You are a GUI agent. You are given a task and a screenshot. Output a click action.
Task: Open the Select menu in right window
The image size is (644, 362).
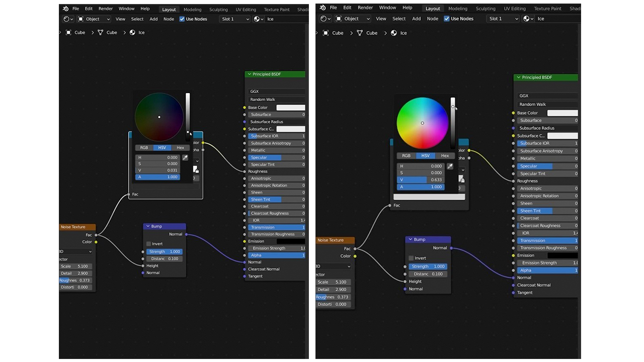[399, 19]
